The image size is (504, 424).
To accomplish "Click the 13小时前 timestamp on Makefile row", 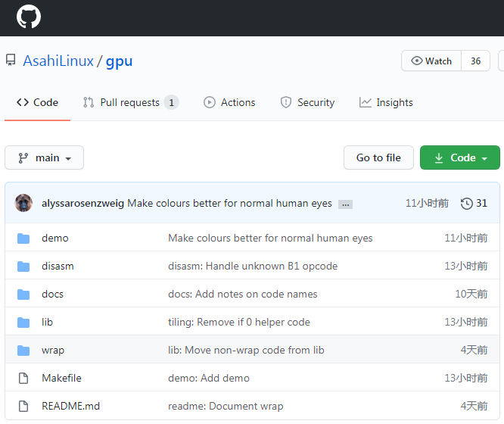I will coord(466,378).
